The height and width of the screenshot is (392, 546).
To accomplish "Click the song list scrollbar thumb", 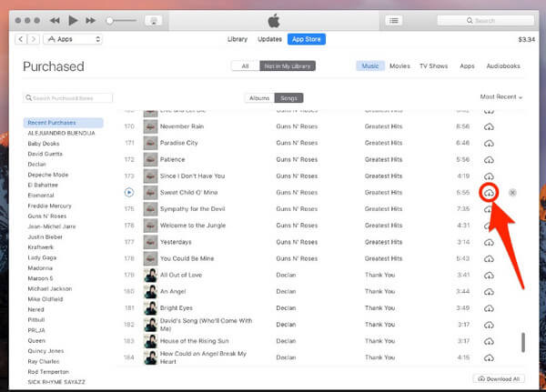I will (523, 342).
